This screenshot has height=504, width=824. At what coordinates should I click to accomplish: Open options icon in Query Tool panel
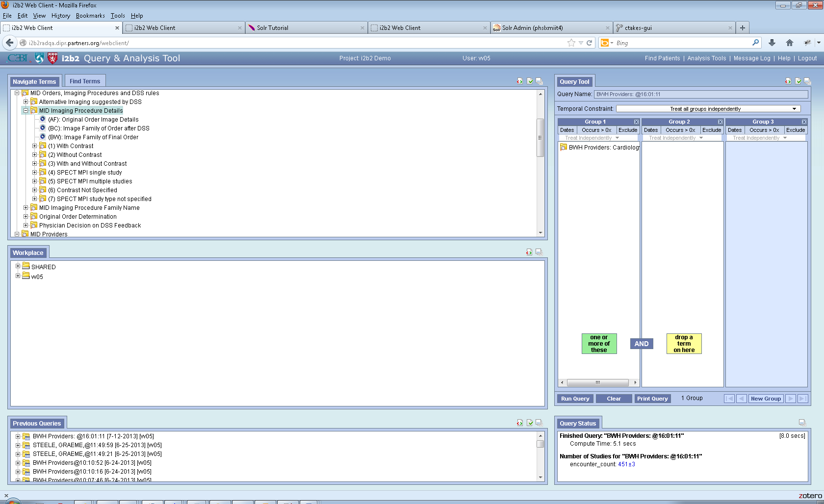[x=798, y=81]
